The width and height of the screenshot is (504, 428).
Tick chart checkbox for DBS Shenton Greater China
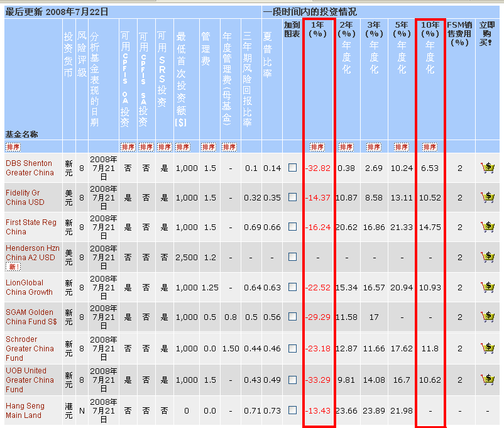[x=292, y=168]
